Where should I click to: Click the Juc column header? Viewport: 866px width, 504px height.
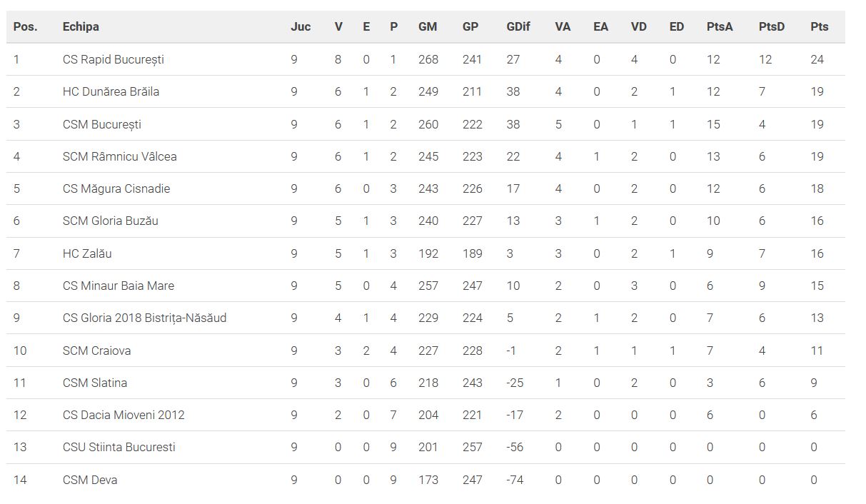301,26
